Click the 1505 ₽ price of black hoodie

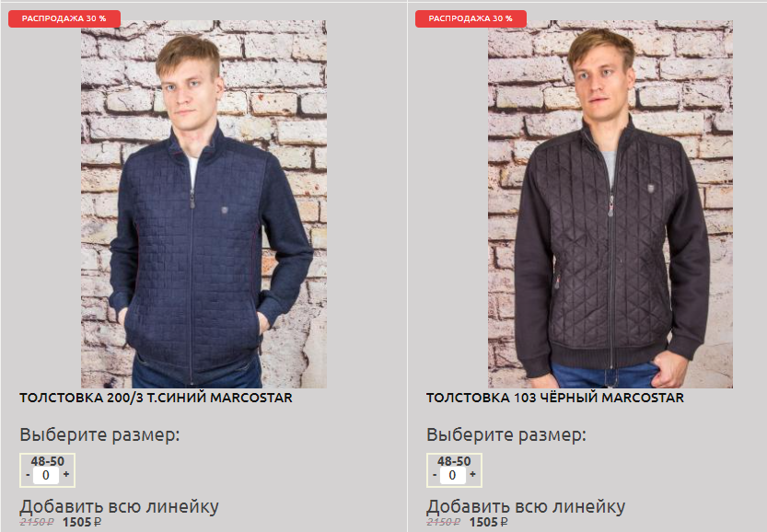[488, 522]
